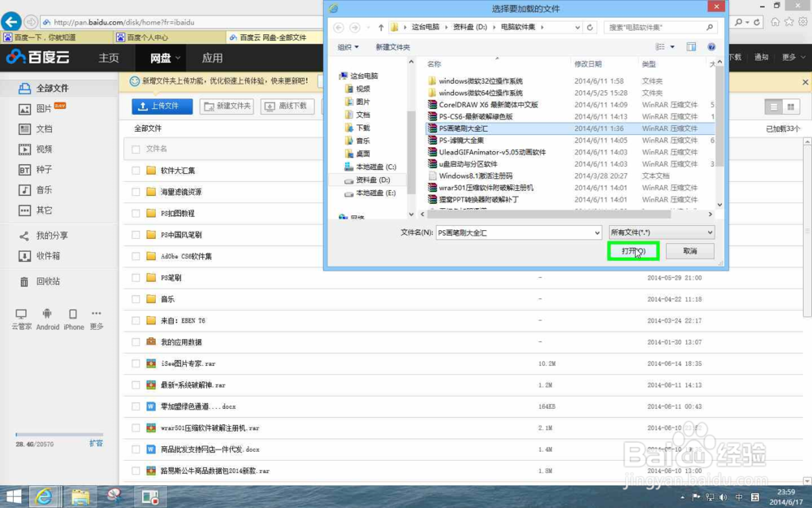812x508 pixels.
Task: Open dialog view options dropdown arrow
Action: coord(672,46)
